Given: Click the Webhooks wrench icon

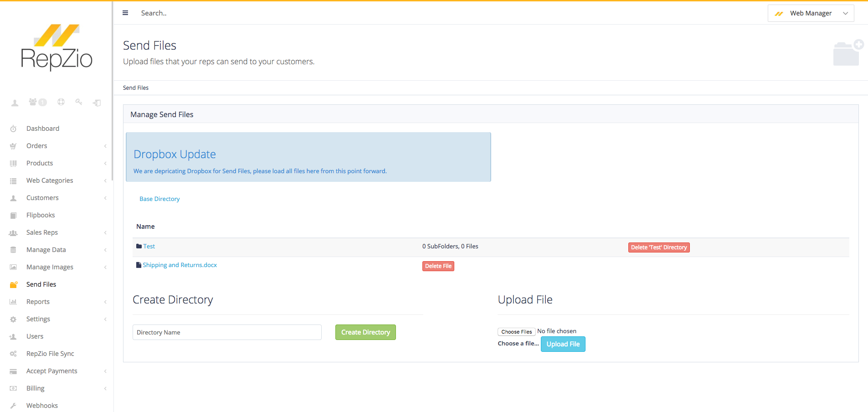Looking at the screenshot, I should (13, 406).
